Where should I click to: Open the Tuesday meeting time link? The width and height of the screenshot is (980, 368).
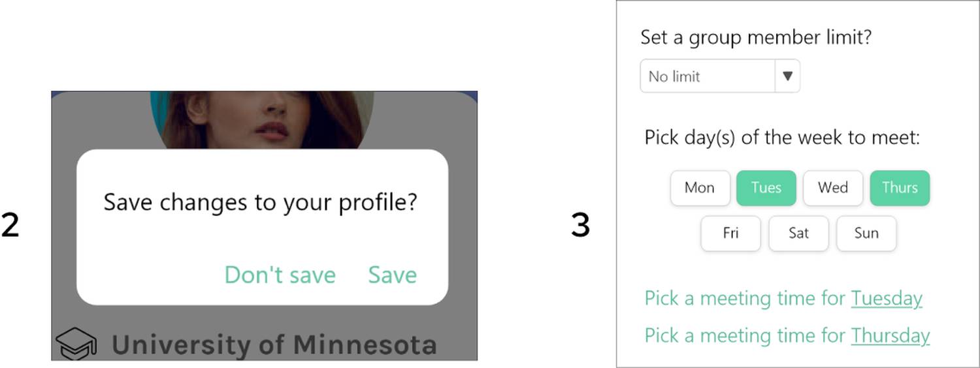(x=886, y=299)
